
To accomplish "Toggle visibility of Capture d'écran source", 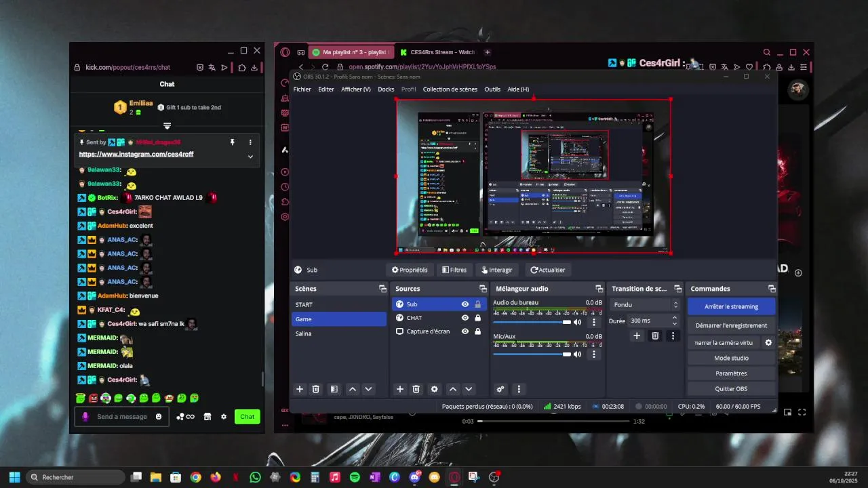I will 465,331.
